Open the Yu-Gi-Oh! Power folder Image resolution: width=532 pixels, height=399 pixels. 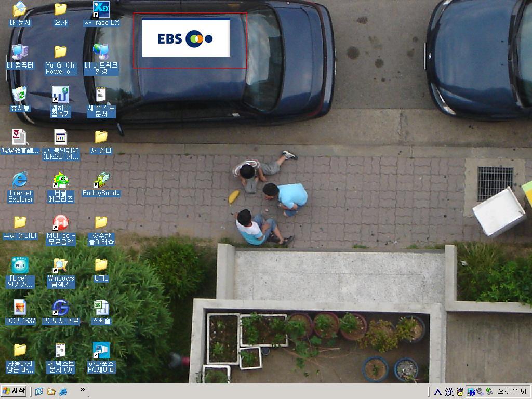pyautogui.click(x=61, y=60)
